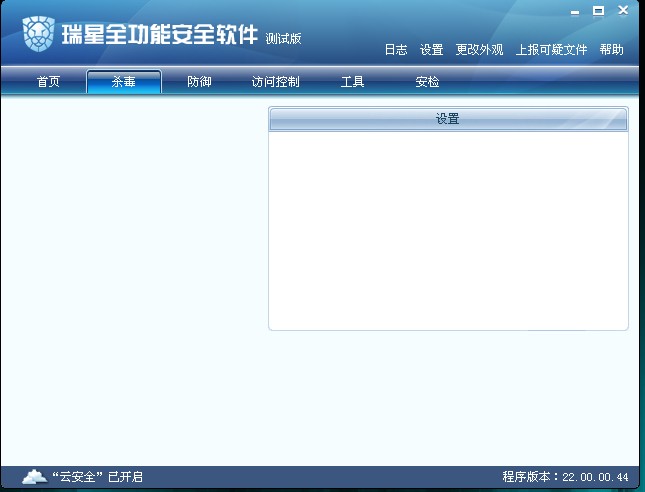The image size is (645, 492).
Task: Click 上报可疑文件 to report a file
Action: click(552, 50)
